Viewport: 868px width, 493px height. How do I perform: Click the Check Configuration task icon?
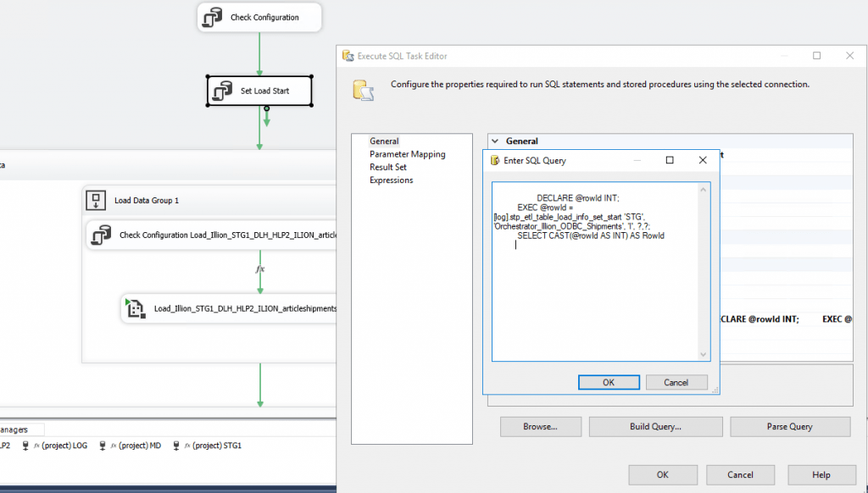click(x=213, y=17)
